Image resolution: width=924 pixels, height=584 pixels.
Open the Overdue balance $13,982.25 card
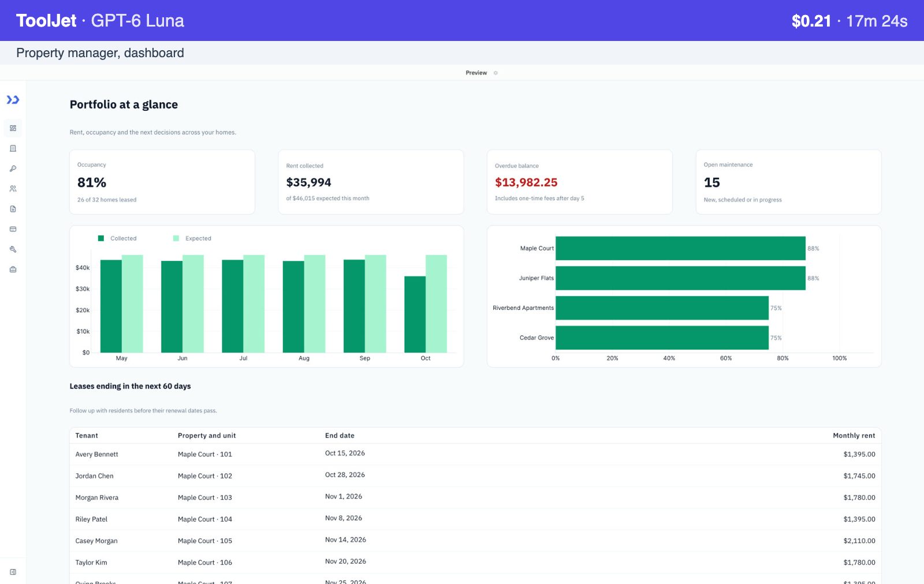[x=580, y=182]
